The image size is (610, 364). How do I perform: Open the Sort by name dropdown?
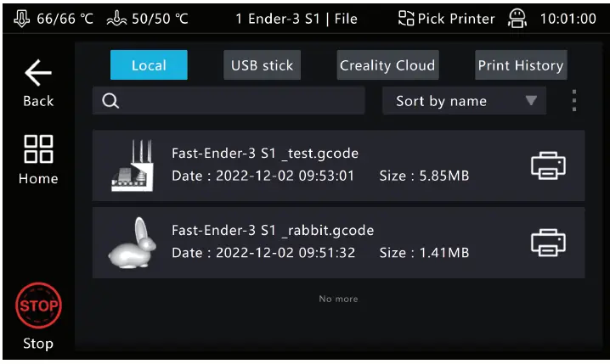[464, 101]
